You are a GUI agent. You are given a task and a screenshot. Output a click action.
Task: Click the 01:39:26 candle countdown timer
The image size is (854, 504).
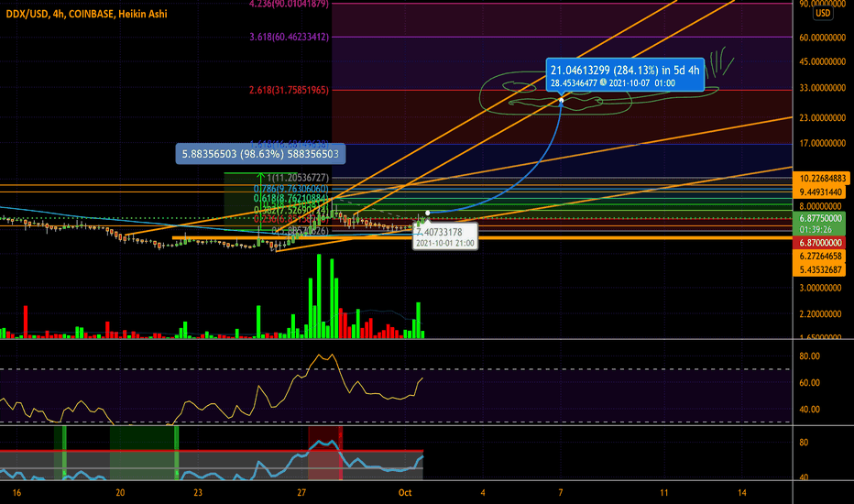[x=816, y=229]
